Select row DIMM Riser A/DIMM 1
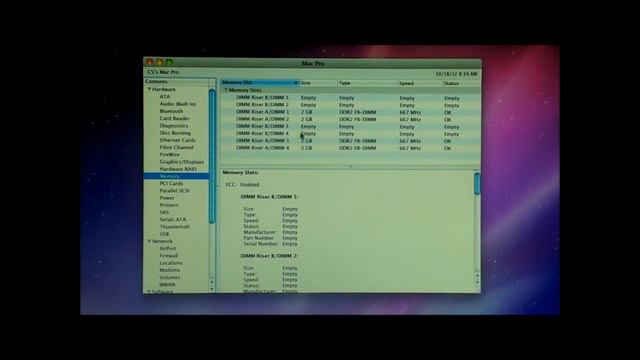The image size is (640, 360). point(350,112)
